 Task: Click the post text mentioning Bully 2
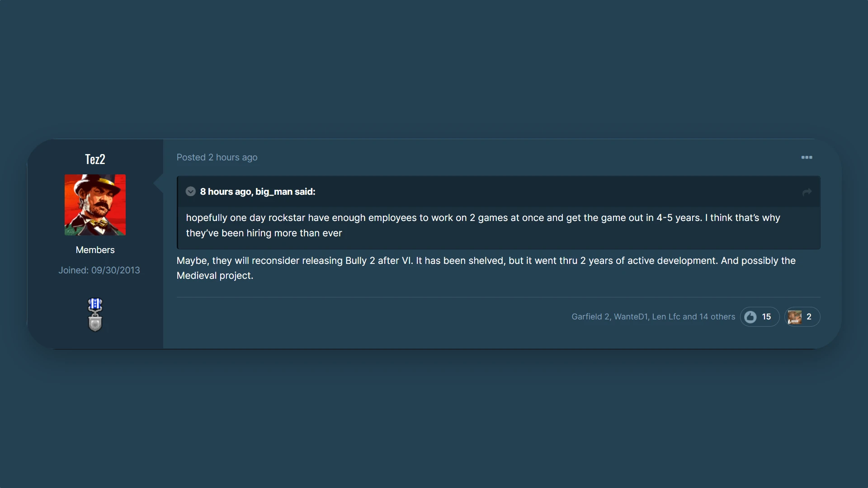pyautogui.click(x=486, y=268)
